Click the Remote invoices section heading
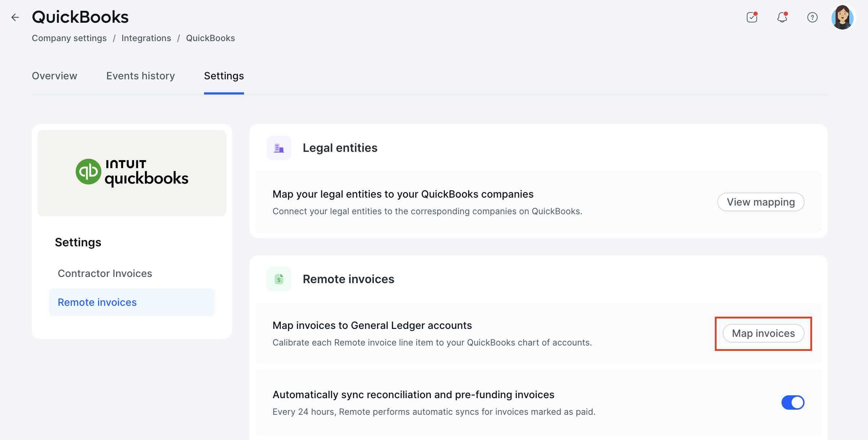The image size is (868, 440). click(x=349, y=279)
